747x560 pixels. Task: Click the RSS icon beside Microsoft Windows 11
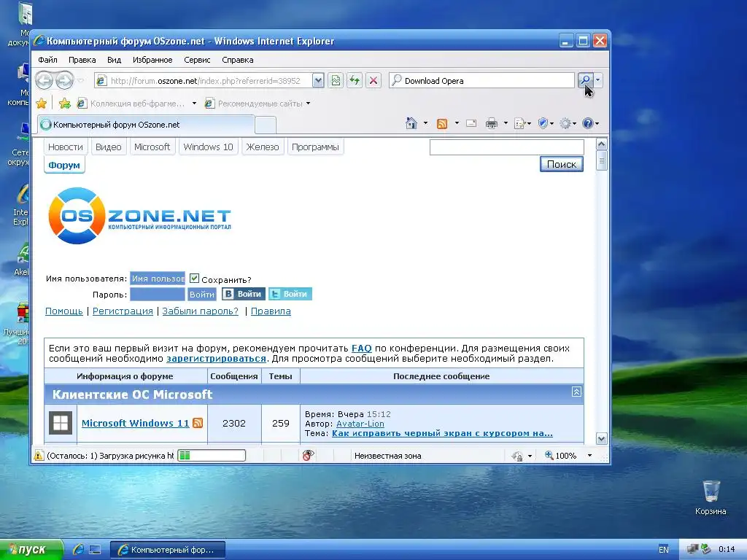point(198,423)
